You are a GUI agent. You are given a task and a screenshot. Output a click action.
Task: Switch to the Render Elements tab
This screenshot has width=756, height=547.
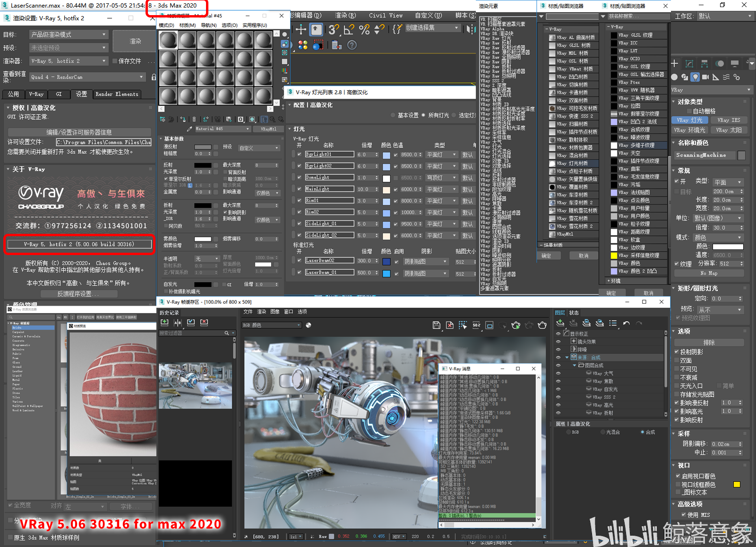[117, 94]
